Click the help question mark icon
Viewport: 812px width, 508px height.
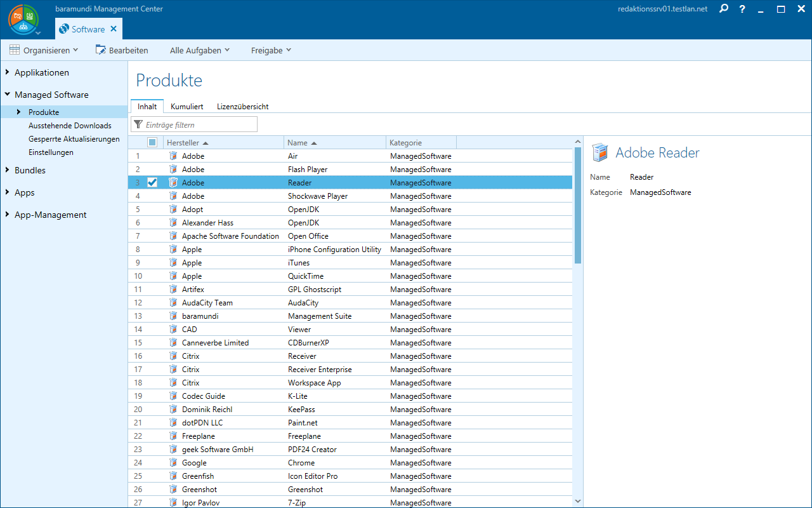pos(742,9)
